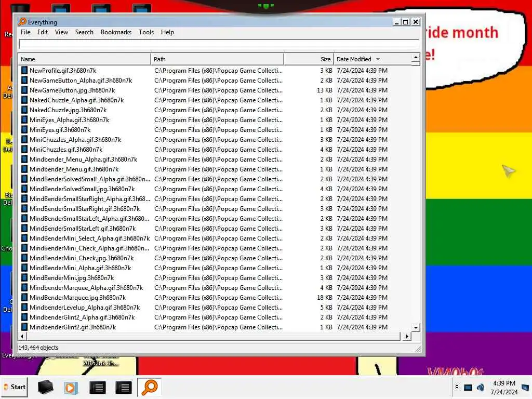Click the file icon for MindBenderSmallStarRight.gif.3h680n7k
The image size is (532, 399).
tap(24, 209)
